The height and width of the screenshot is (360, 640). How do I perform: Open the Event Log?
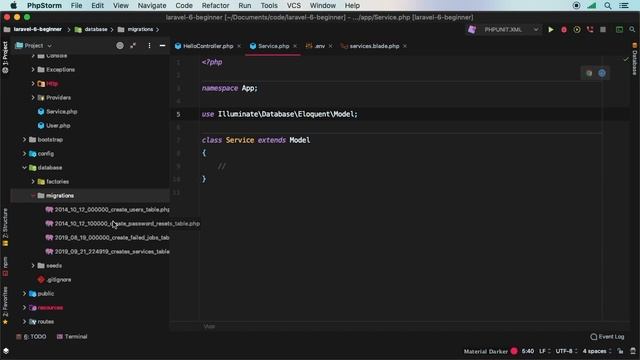pyautogui.click(x=607, y=337)
